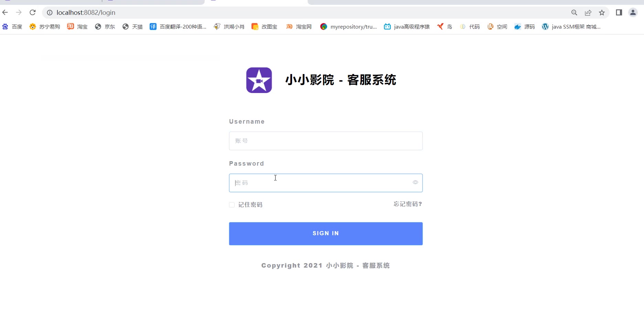The image size is (644, 332).
Task: Open the 百度 bookmark
Action: 12,27
